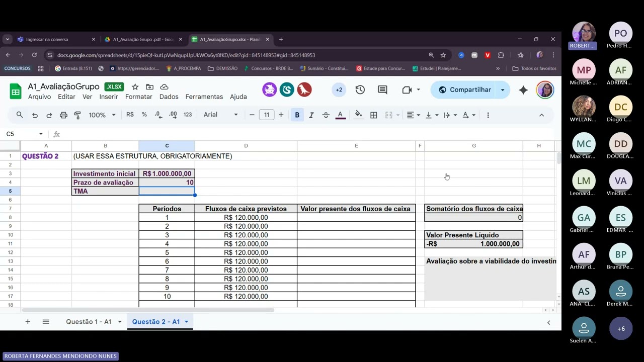644x362 pixels.
Task: Reload the browser page
Action: (x=34, y=55)
